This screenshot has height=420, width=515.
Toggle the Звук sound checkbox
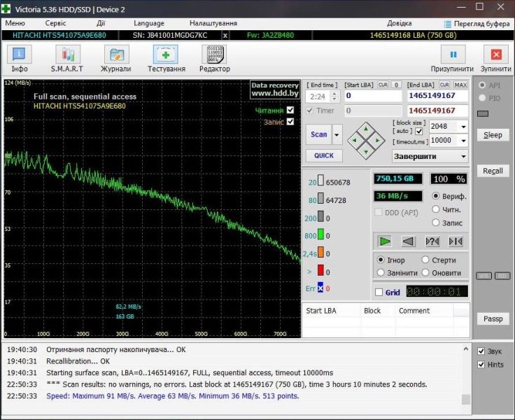point(481,351)
